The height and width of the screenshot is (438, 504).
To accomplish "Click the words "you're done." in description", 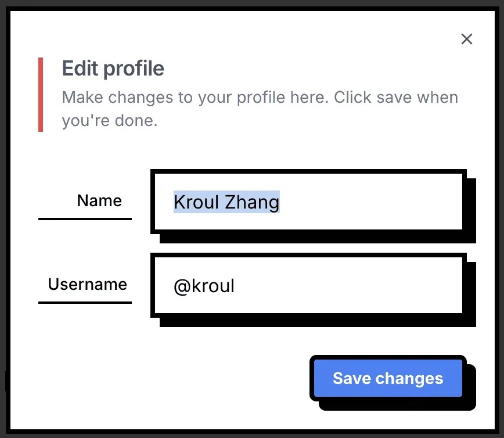I will point(110,121).
